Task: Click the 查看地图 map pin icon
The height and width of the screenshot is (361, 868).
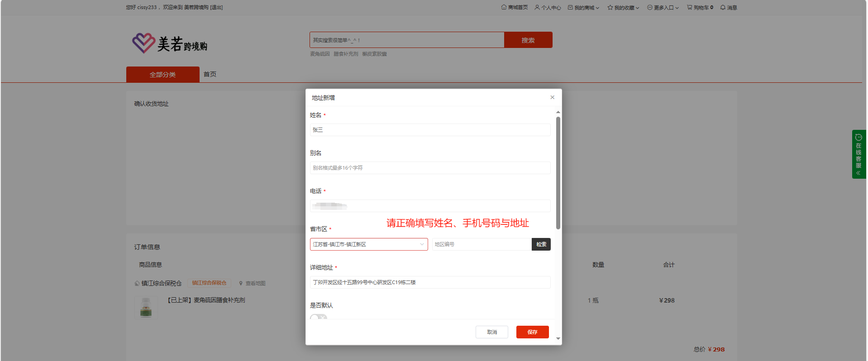Action: tap(241, 284)
